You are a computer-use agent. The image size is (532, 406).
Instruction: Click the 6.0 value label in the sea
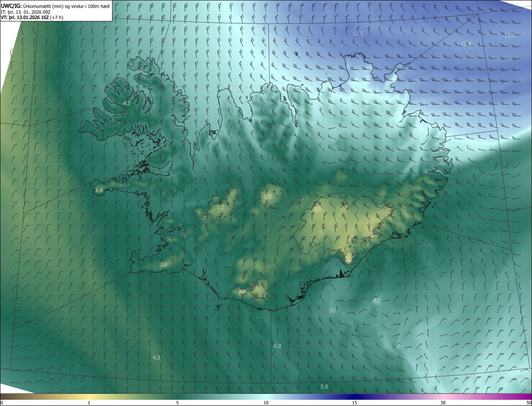(x=277, y=346)
